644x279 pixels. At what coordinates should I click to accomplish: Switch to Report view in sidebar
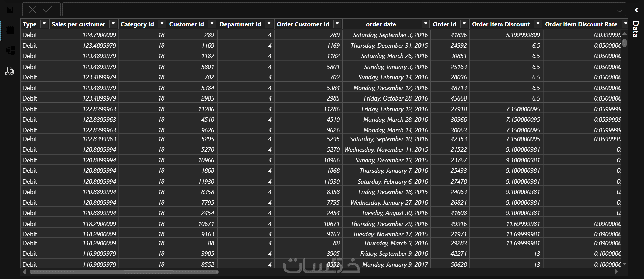(10, 10)
